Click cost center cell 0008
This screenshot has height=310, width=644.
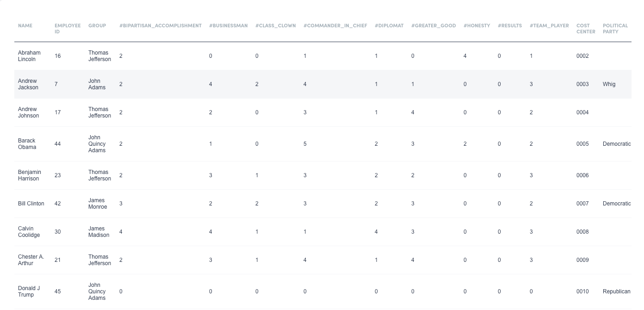(x=582, y=232)
